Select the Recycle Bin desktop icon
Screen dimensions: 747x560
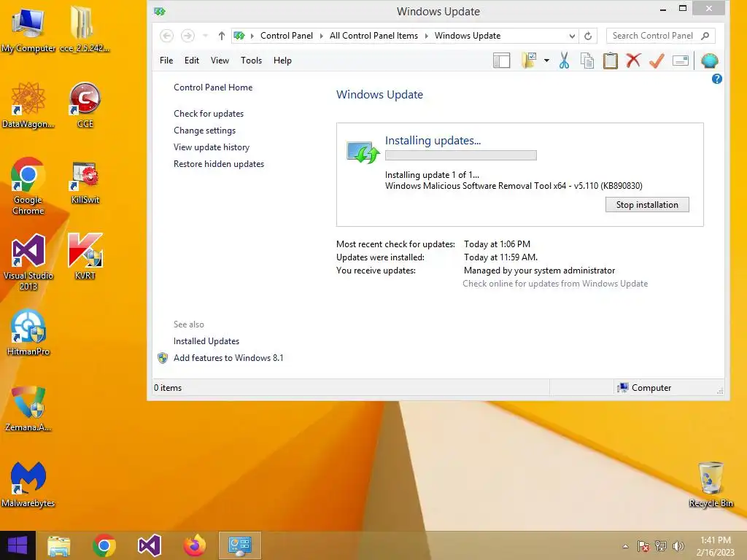pyautogui.click(x=711, y=484)
